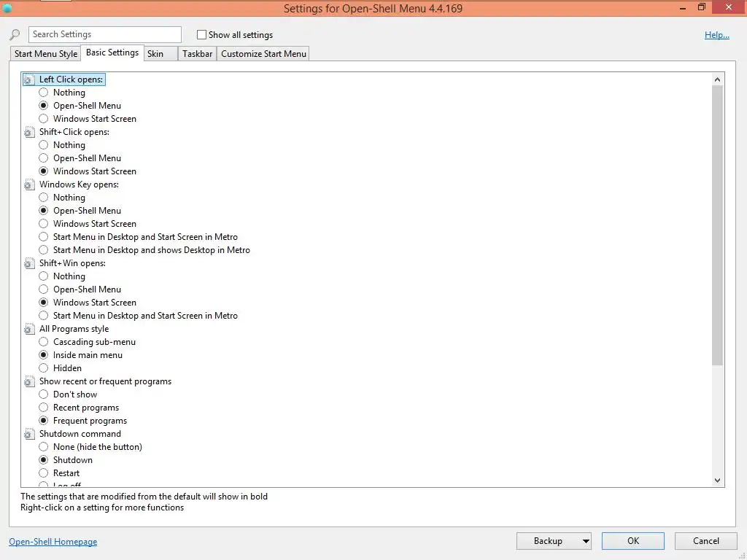747x560 pixels.
Task: Select Nothing under Shift+Click opens
Action: pos(43,145)
